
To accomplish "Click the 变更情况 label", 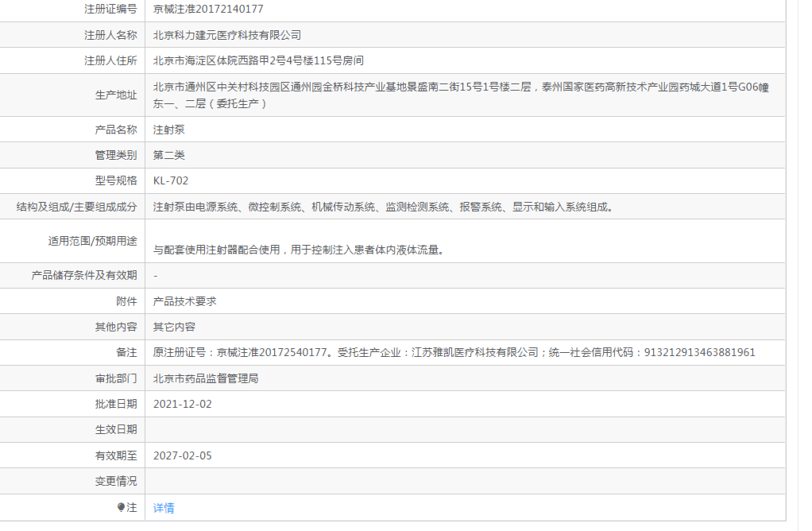I will (x=116, y=481).
